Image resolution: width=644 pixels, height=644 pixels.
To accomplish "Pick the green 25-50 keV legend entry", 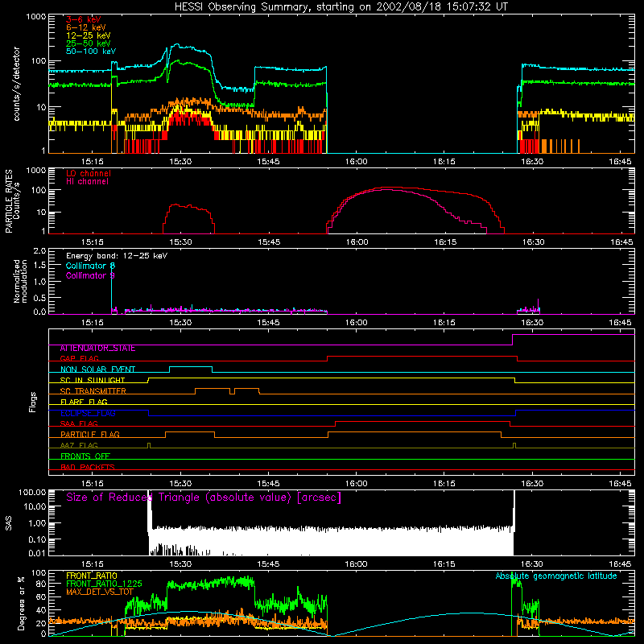I will 88,43.
